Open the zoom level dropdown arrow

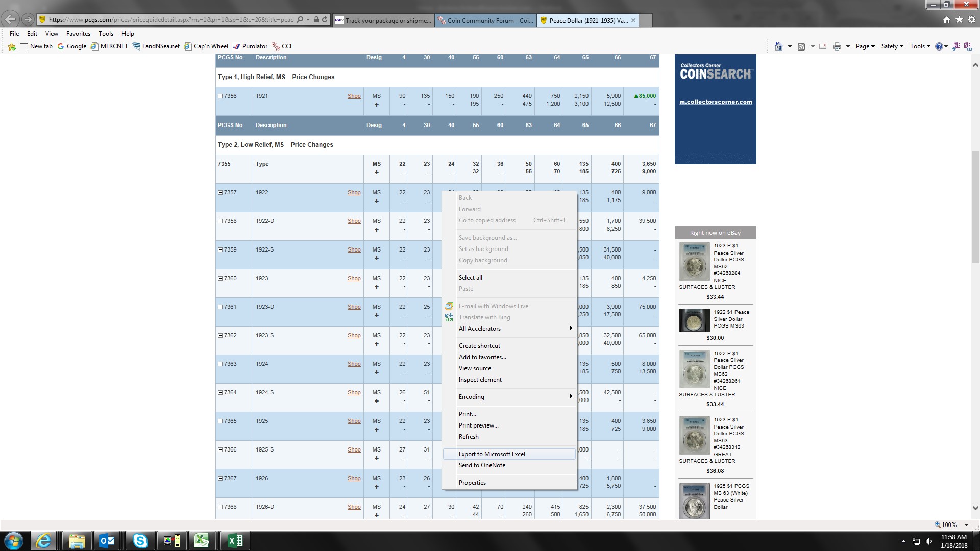click(966, 524)
